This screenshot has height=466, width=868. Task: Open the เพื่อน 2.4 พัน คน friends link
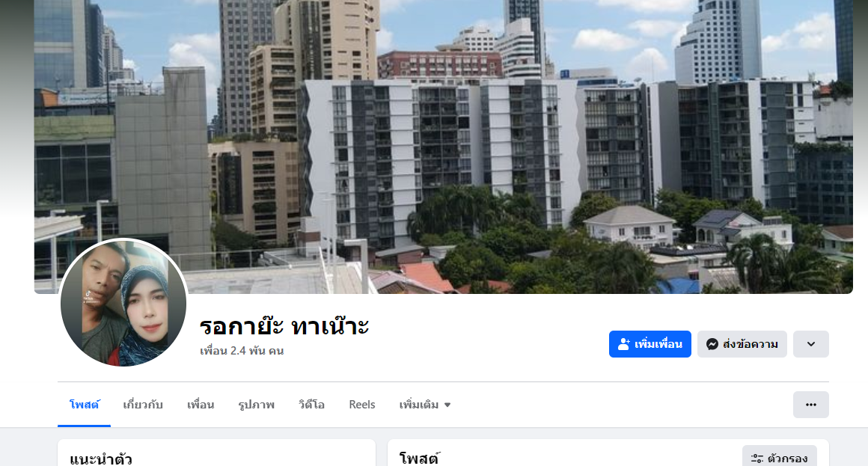(242, 351)
